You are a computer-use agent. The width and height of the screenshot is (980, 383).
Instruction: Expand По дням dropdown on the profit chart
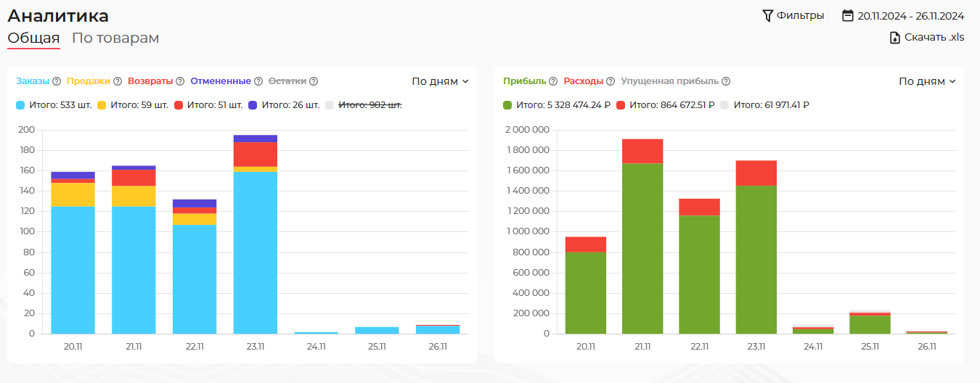[927, 81]
